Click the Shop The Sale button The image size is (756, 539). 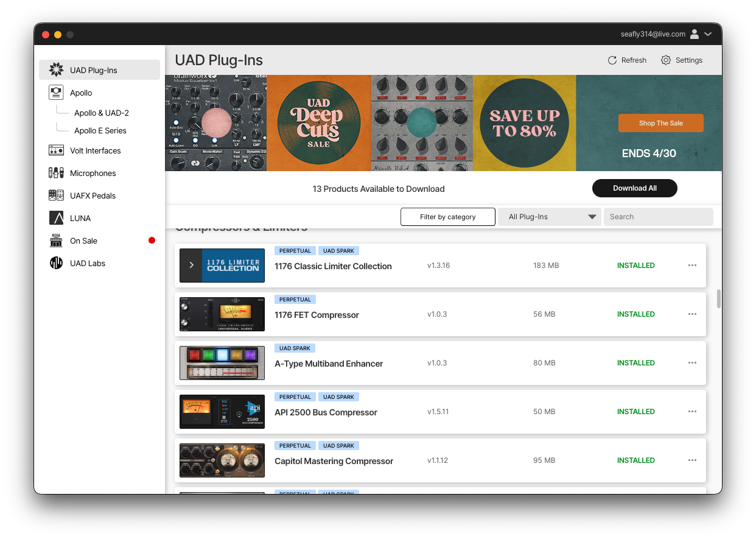point(661,123)
